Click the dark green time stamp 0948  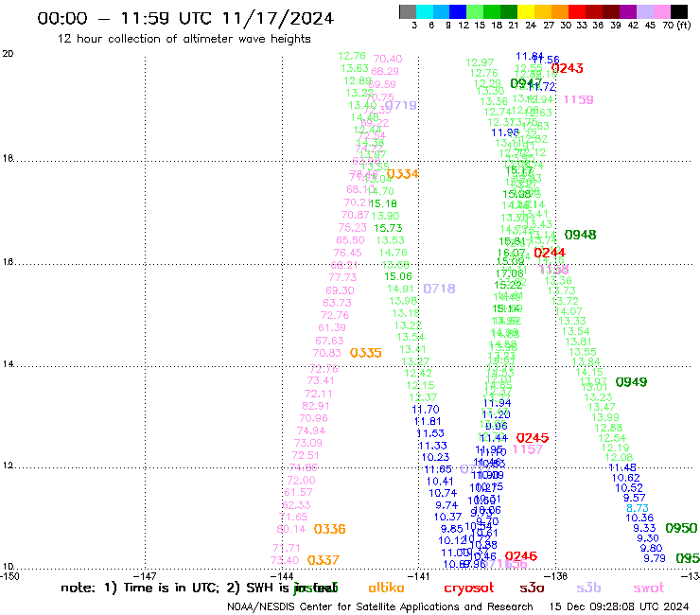coord(581,235)
